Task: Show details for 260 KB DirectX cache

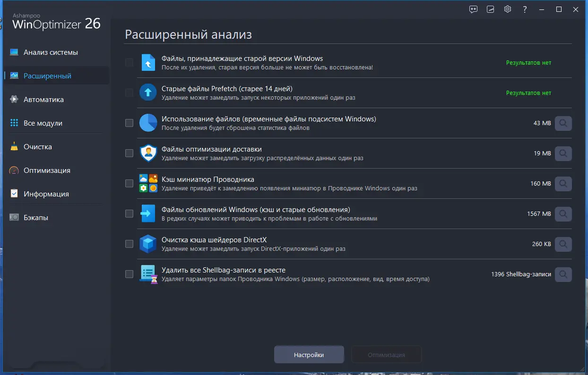Action: click(x=563, y=244)
